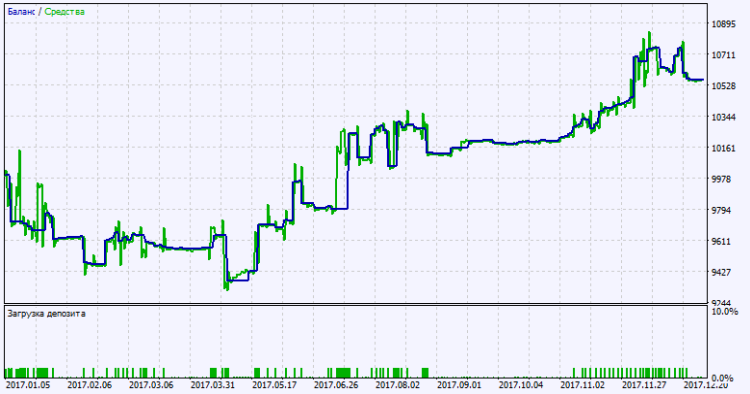This screenshot has width=750, height=394.
Task: Click the 2017.03.31 date label
Action: [x=213, y=385]
